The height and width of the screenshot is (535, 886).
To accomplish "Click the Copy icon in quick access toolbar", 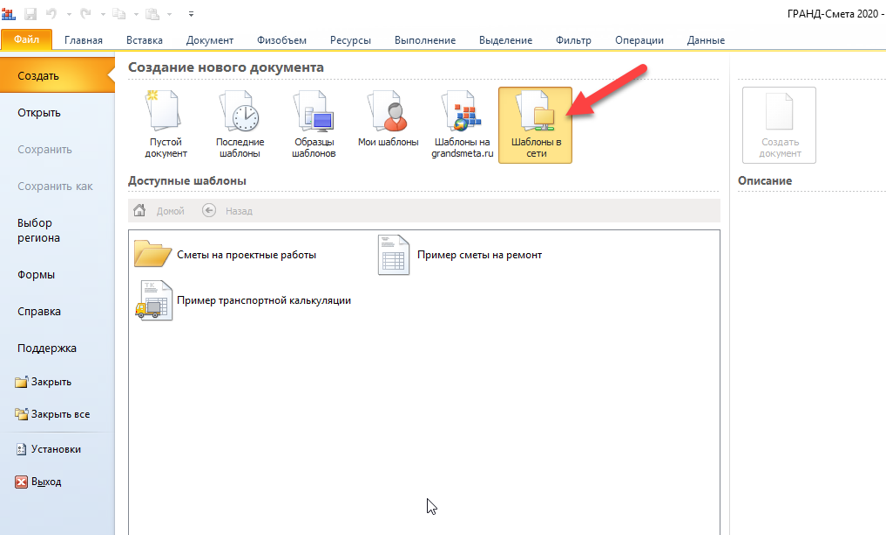I will pyautogui.click(x=119, y=14).
